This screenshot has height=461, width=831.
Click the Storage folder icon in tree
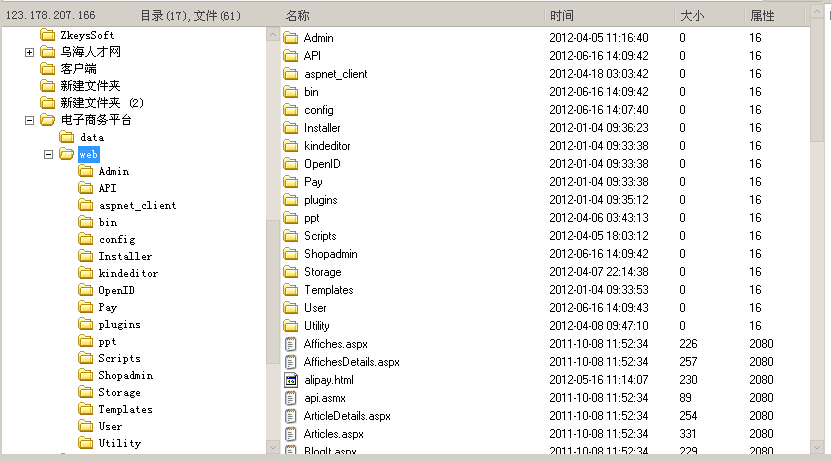click(85, 392)
